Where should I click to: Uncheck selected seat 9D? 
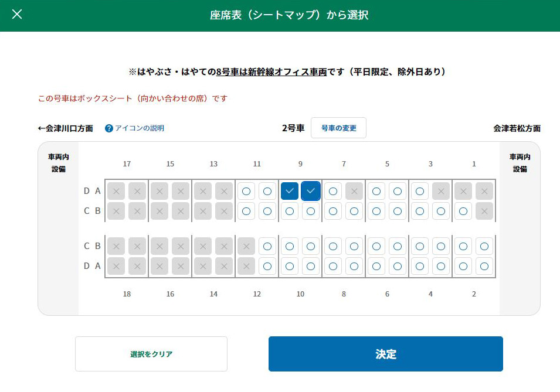290,191
